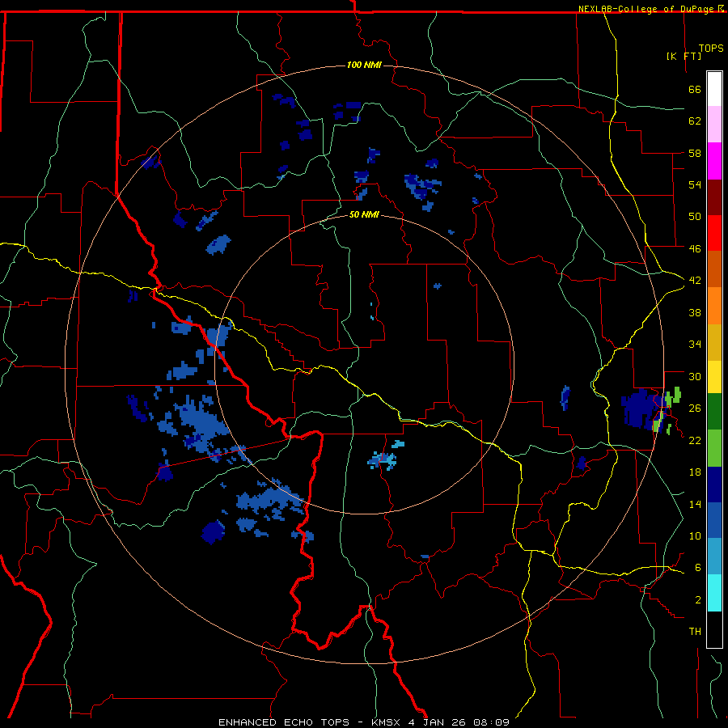This screenshot has width=728, height=728.
Task: Pick the magenta band in the color scale
Action: click(714, 161)
